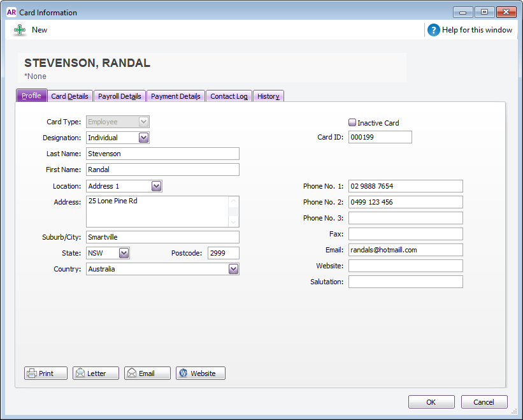
Task: Click the Address box scrollbar down arrow
Action: tap(234, 221)
